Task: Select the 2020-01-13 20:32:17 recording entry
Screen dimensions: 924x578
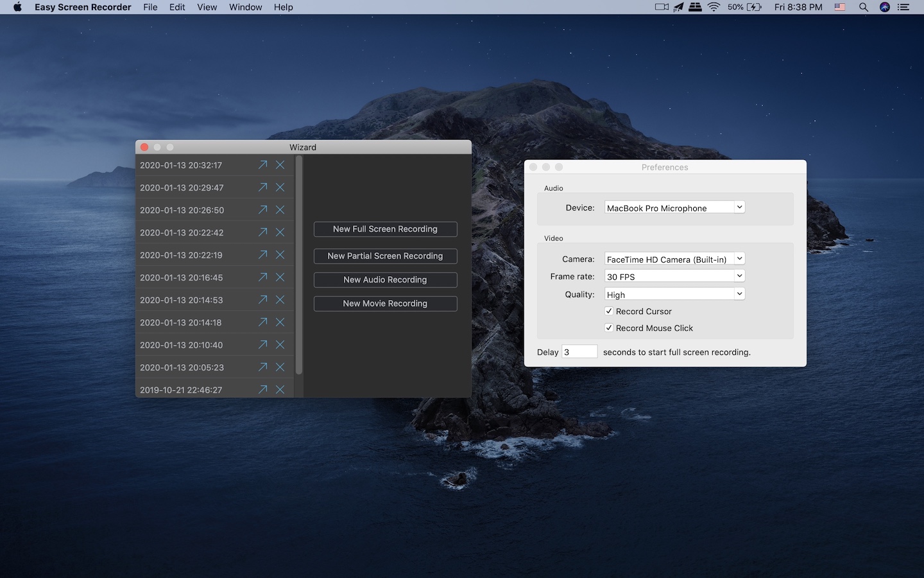Action: click(214, 165)
